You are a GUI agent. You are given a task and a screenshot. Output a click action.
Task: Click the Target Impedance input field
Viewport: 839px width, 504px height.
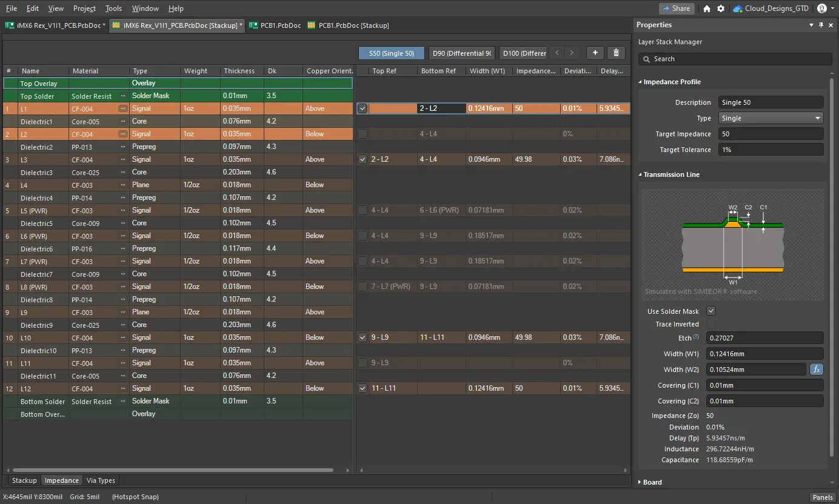point(770,134)
